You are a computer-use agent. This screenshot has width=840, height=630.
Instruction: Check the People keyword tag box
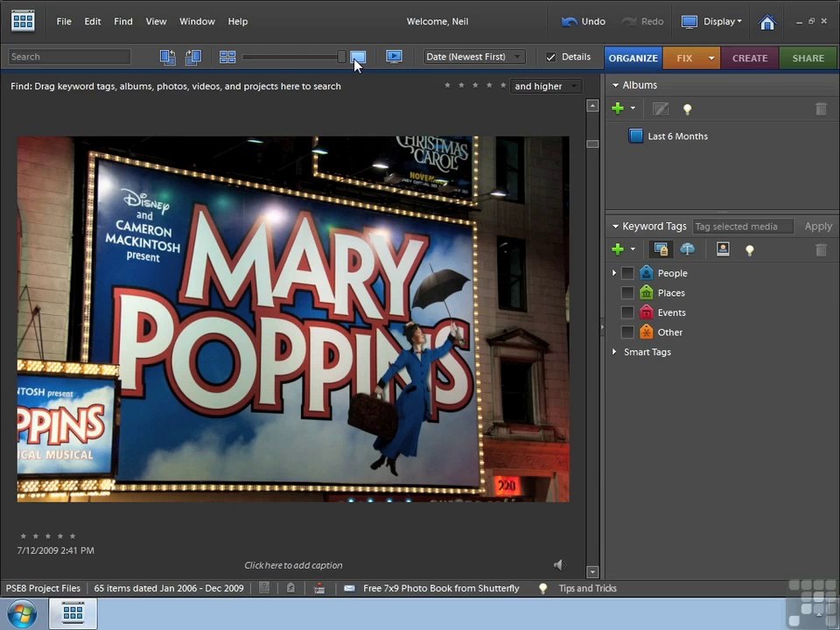pyautogui.click(x=627, y=273)
